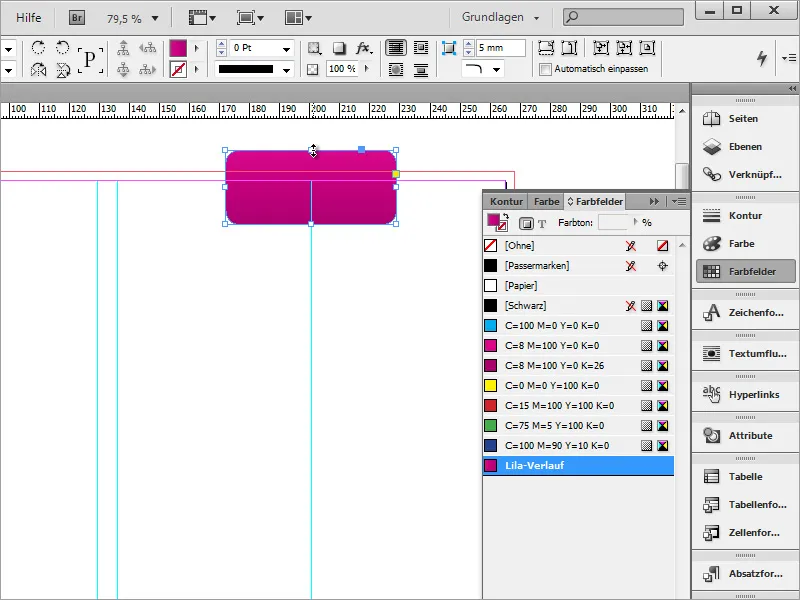The width and height of the screenshot is (800, 600).
Task: Toggle formatting affects text button
Action: (542, 223)
